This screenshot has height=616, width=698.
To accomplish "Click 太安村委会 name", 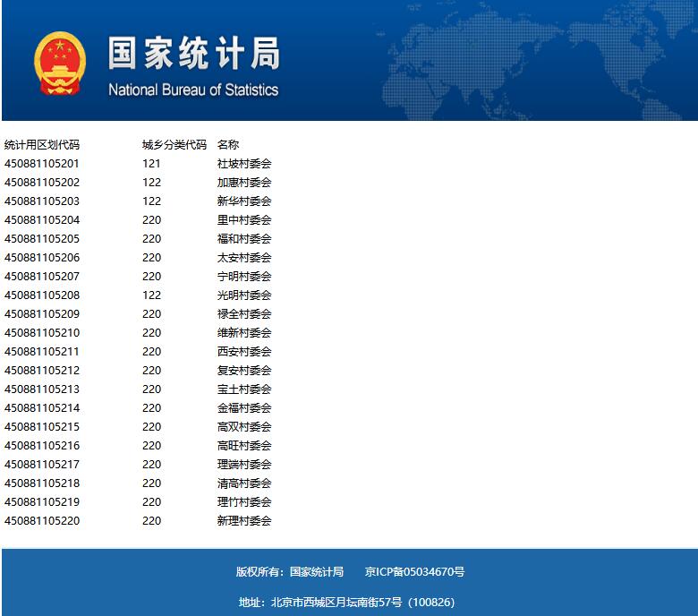I will coord(244,258).
